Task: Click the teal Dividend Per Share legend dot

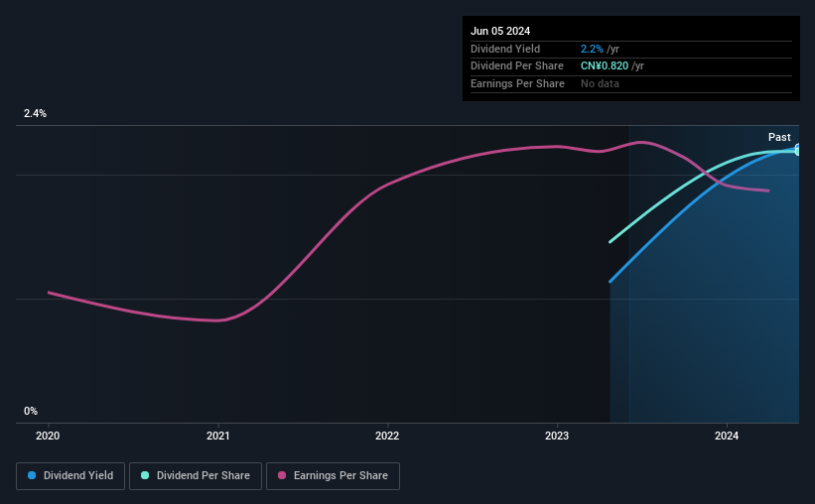Action: [x=145, y=475]
